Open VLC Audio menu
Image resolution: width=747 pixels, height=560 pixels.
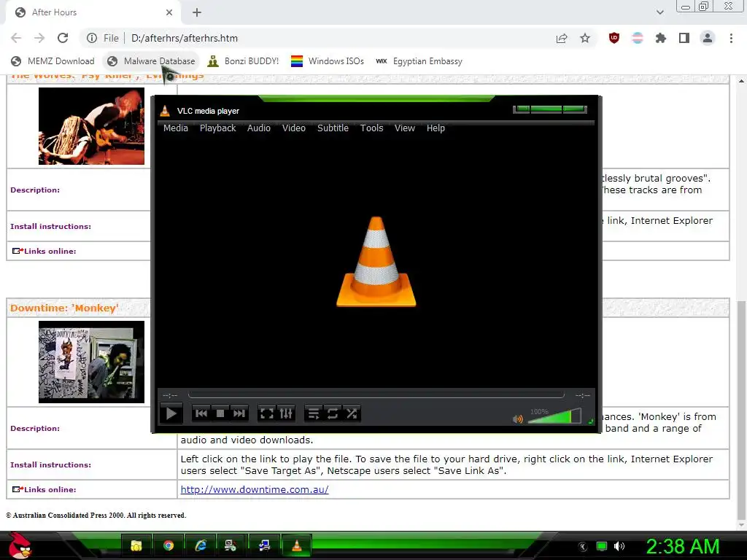click(x=259, y=128)
